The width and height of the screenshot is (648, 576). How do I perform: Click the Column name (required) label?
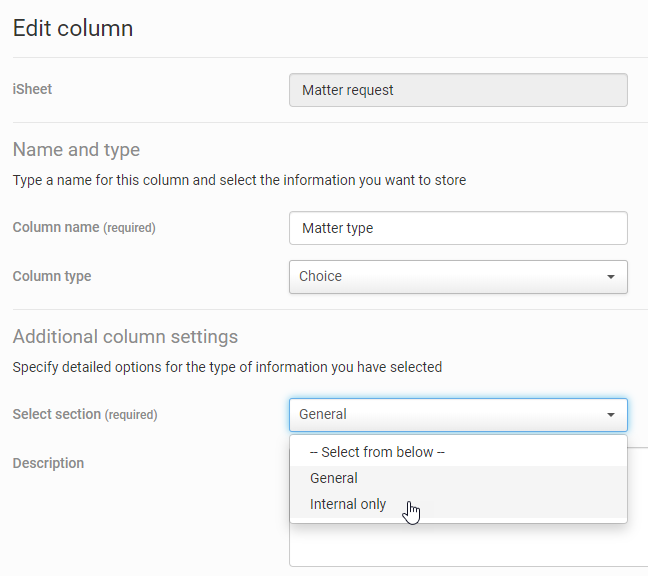[x=84, y=228]
